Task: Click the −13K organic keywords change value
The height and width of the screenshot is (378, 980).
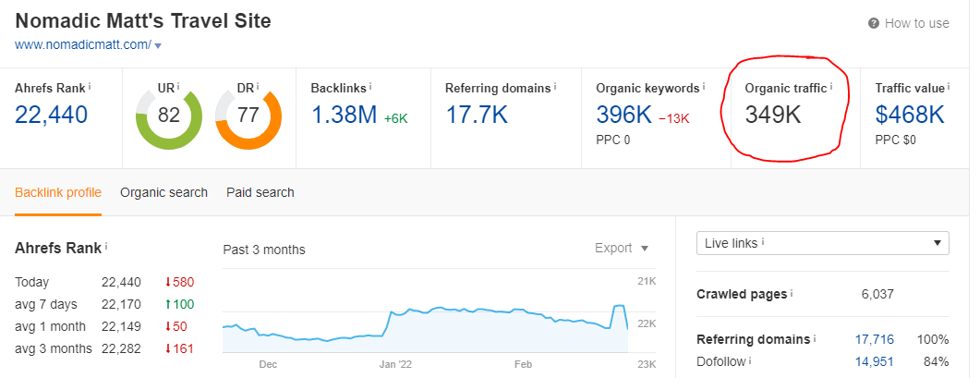Action: 673,119
